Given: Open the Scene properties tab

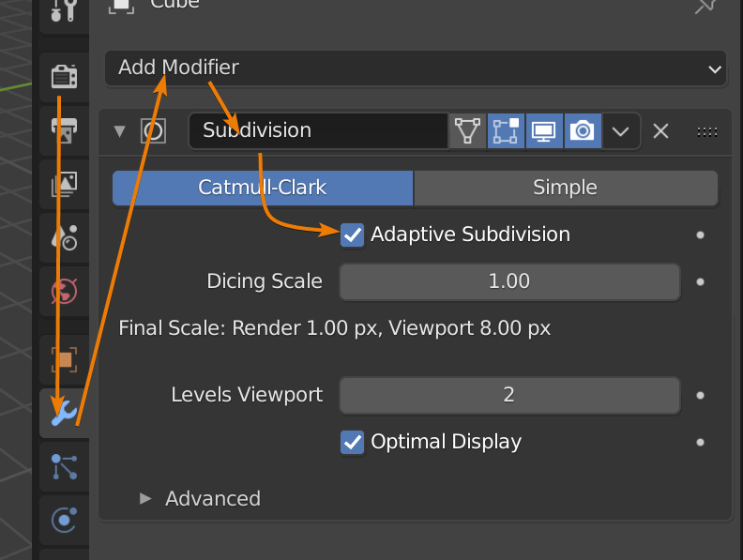Looking at the screenshot, I should pos(64,238).
